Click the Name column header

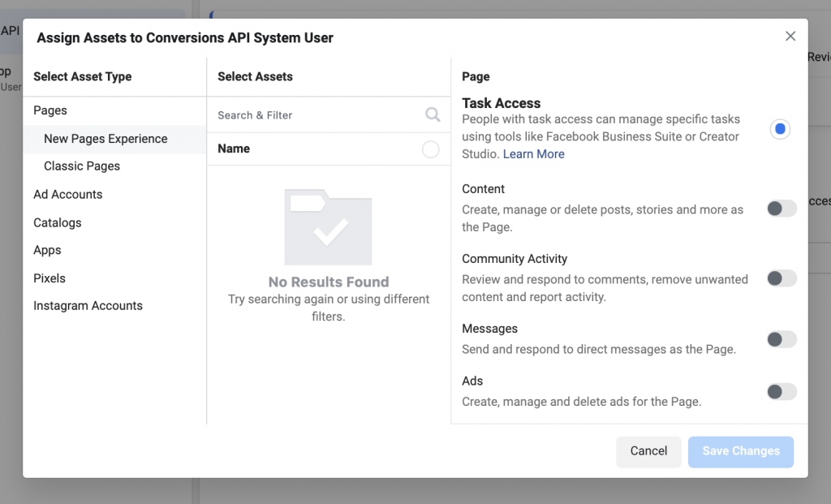[x=234, y=149]
